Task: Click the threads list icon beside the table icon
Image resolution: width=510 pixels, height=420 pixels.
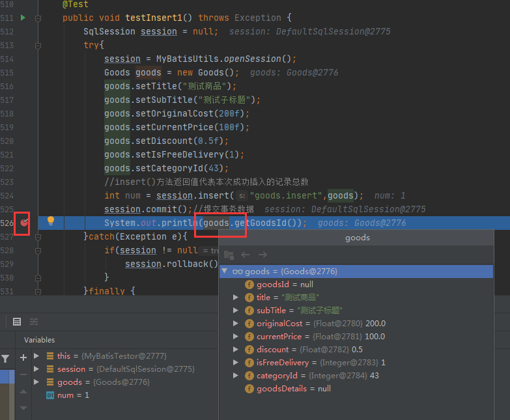Action: 34,322
